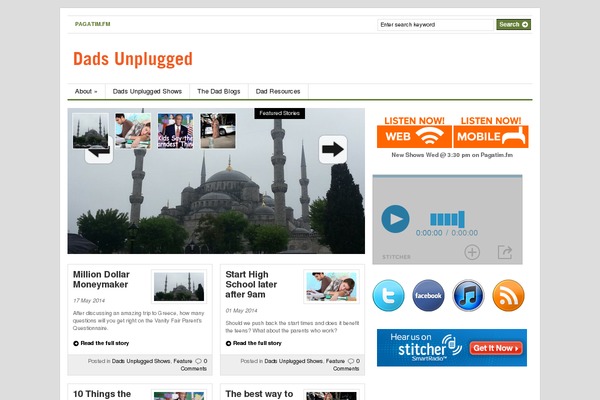Screen dimensions: 600x400
Task: Open the orange RSS feed icon
Action: coord(508,296)
